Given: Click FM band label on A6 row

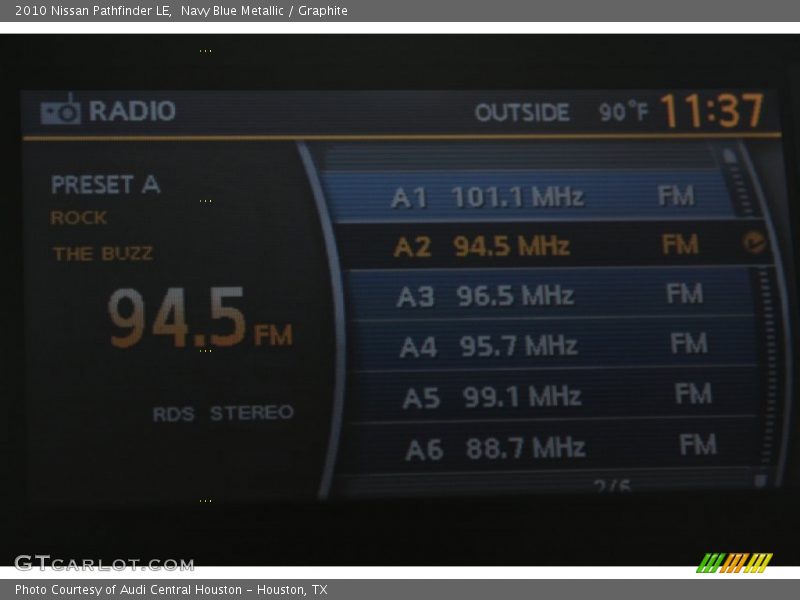Looking at the screenshot, I should click(x=698, y=444).
